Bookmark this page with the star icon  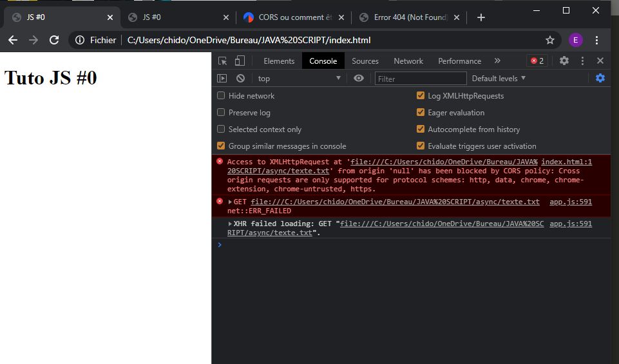550,40
